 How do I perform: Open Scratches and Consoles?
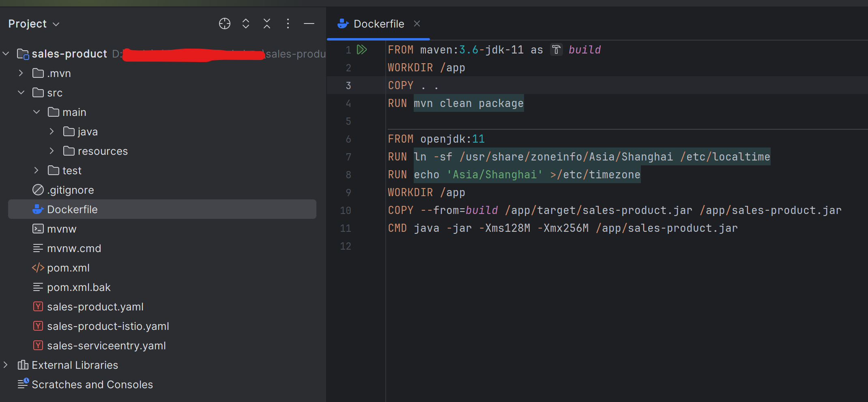click(92, 385)
